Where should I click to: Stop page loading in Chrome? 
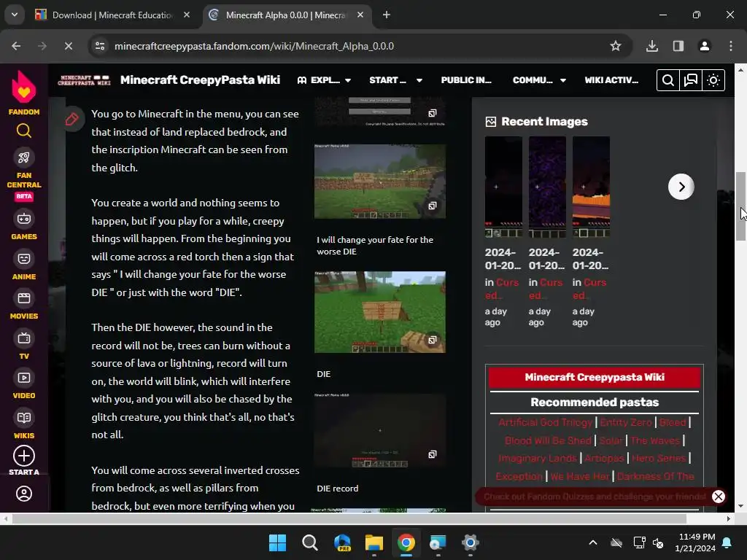click(x=68, y=46)
